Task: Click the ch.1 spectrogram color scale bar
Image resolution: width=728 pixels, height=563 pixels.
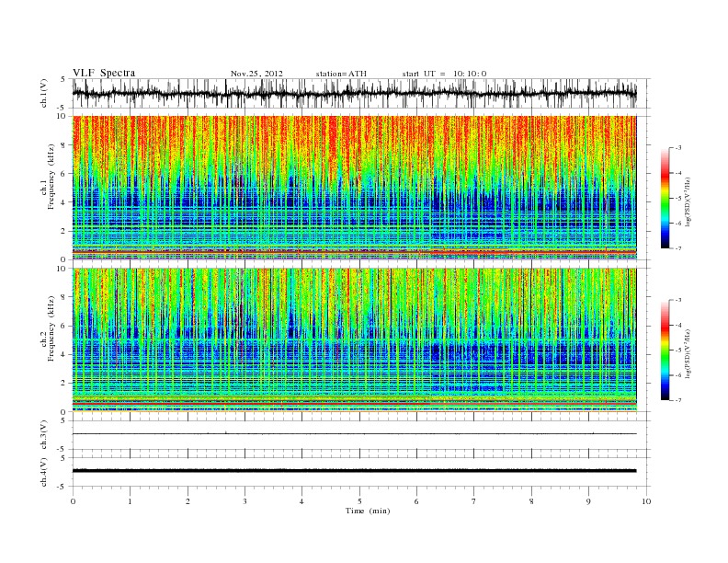Action: click(665, 198)
